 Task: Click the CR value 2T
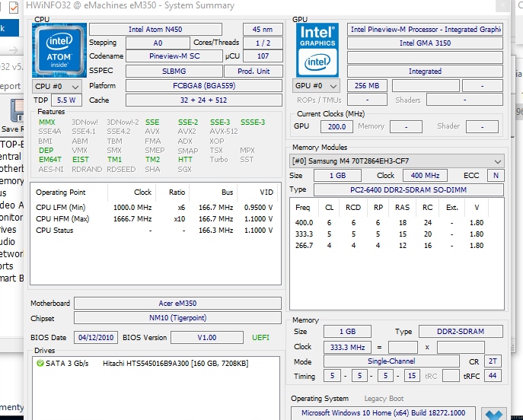click(x=493, y=361)
